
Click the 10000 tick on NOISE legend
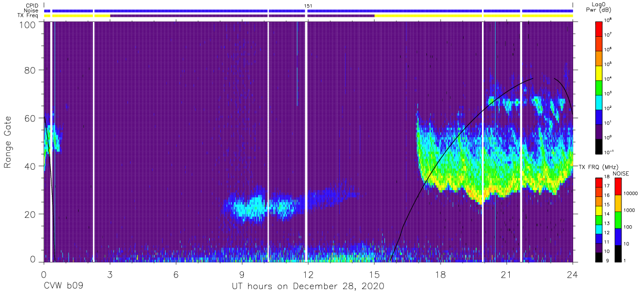point(631,194)
